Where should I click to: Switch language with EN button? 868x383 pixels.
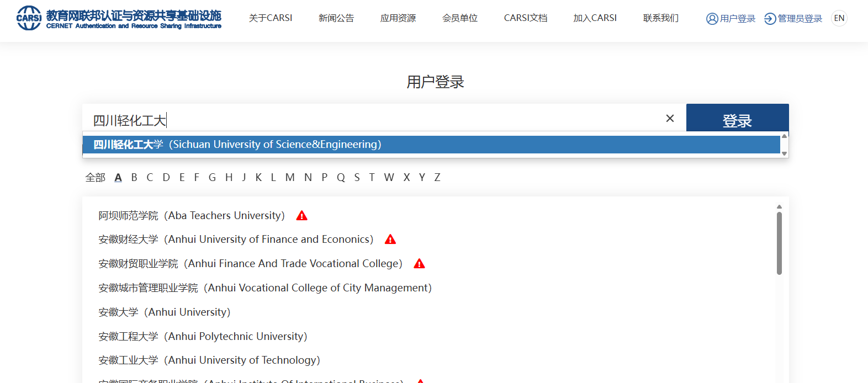839,18
